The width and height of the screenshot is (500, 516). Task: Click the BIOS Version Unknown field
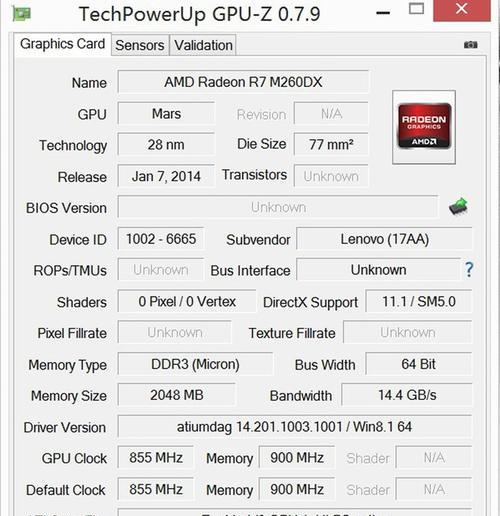tap(278, 207)
